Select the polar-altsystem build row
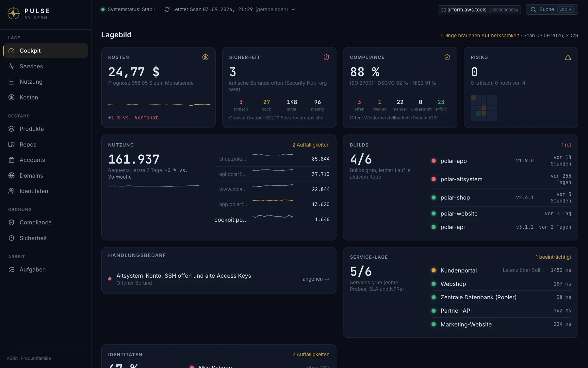The width and height of the screenshot is (588, 368). pos(501,179)
